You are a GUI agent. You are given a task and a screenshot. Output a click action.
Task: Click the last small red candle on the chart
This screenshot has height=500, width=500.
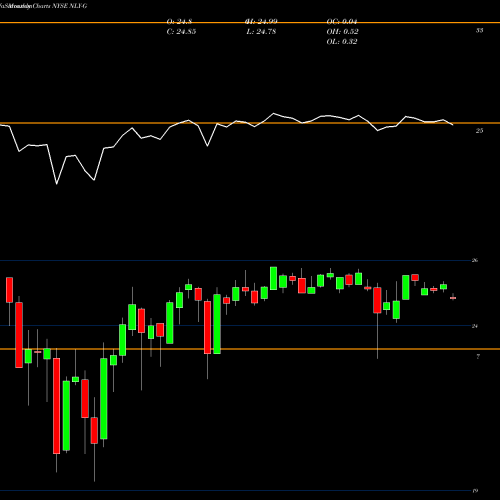[453, 297]
